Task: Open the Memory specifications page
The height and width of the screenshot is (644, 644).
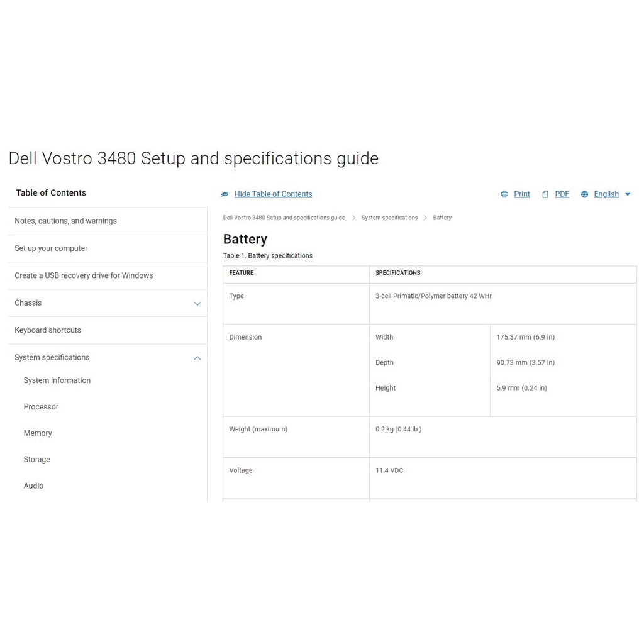Action: pyautogui.click(x=38, y=433)
